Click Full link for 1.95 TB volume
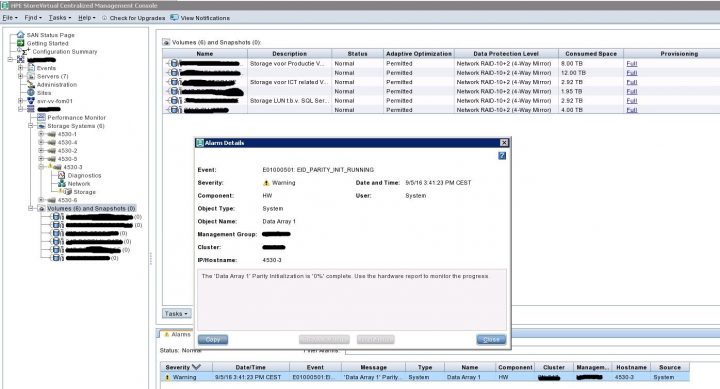720x389 pixels. (x=632, y=91)
